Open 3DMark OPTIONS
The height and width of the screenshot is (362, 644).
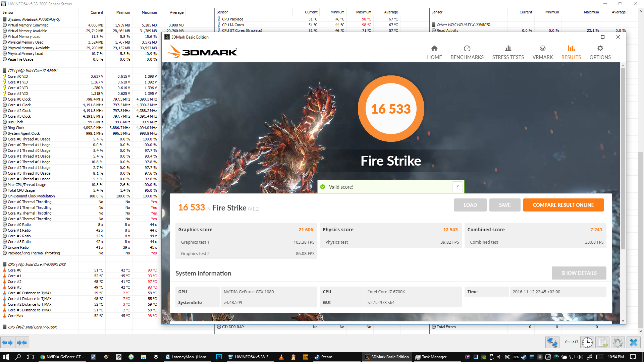[x=600, y=53]
